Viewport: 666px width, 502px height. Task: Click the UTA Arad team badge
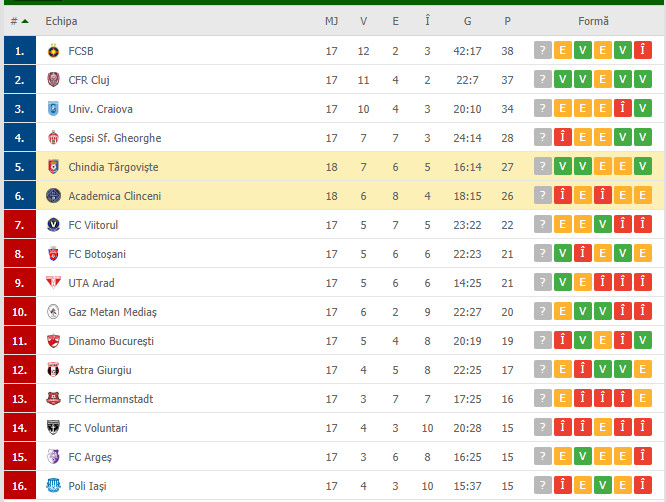pyautogui.click(x=53, y=282)
